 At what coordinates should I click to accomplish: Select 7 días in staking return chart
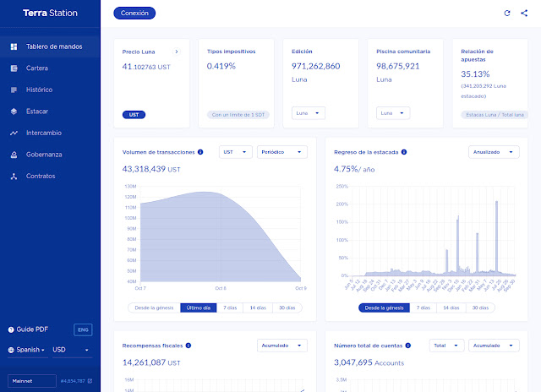click(424, 308)
